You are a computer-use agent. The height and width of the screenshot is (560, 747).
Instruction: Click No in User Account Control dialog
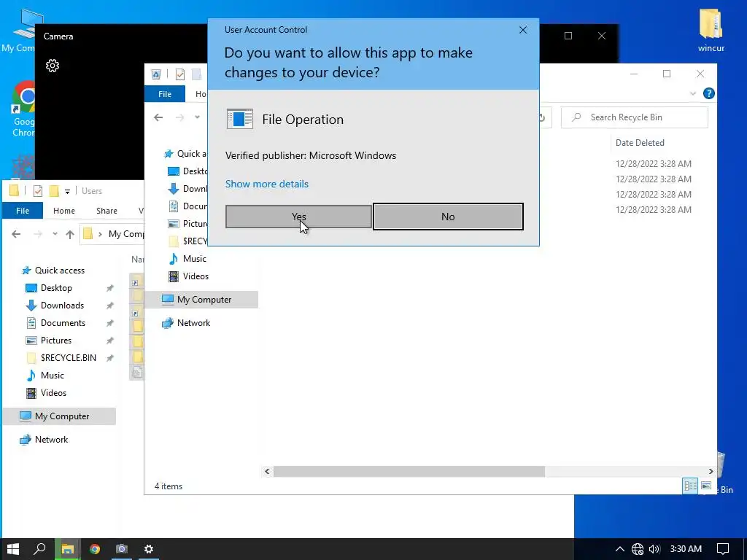[448, 217]
